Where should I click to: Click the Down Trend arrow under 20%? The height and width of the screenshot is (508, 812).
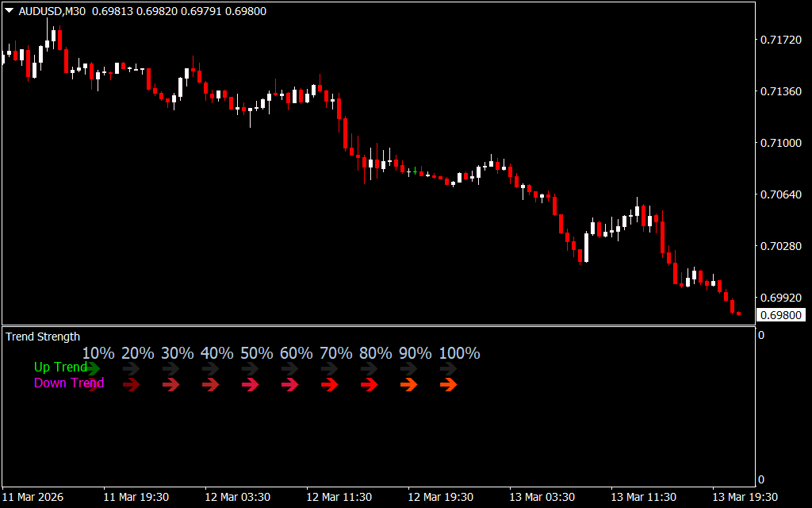pos(132,385)
